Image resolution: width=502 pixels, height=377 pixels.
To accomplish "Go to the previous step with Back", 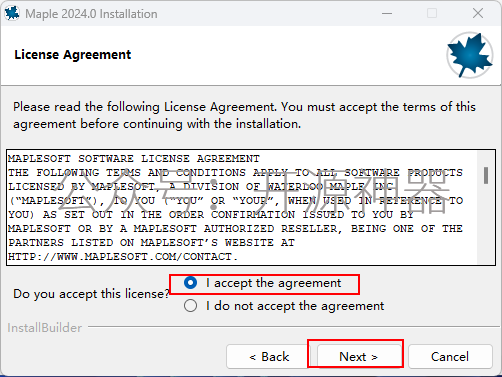I will [269, 357].
